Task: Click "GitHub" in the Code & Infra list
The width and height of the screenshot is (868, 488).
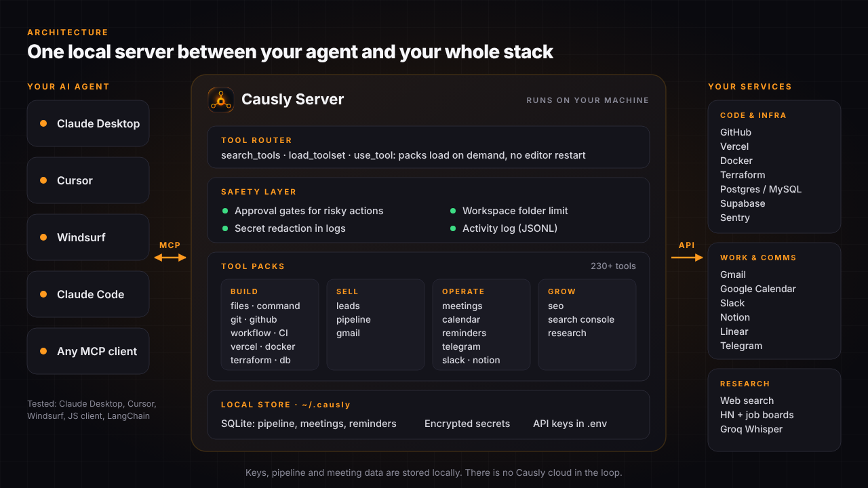Action: [736, 132]
